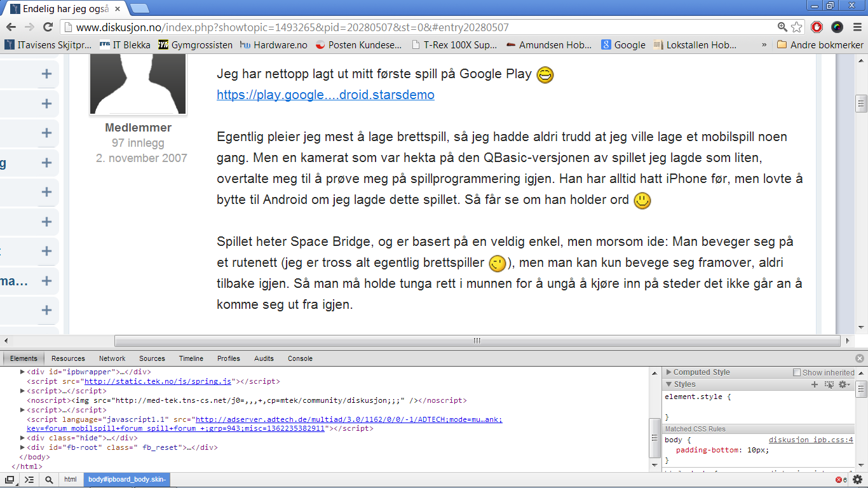
Task: Open ITavisens Skjitpr... bookmark
Action: click(x=48, y=44)
